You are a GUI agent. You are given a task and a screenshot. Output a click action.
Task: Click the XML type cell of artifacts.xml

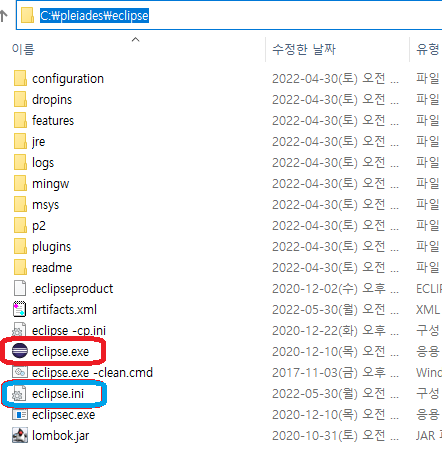tap(428, 310)
